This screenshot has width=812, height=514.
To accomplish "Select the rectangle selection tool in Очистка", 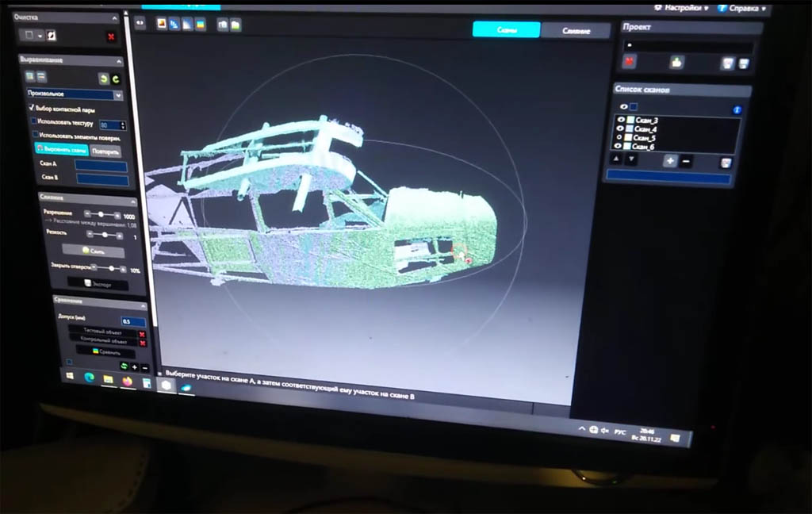I will point(29,35).
